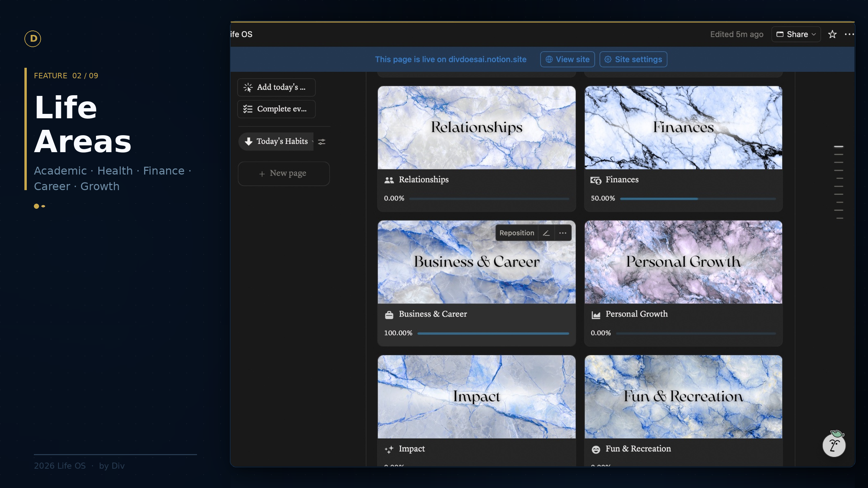Click the sparkles icon beside Impact
The image size is (868, 488).
coord(389,449)
